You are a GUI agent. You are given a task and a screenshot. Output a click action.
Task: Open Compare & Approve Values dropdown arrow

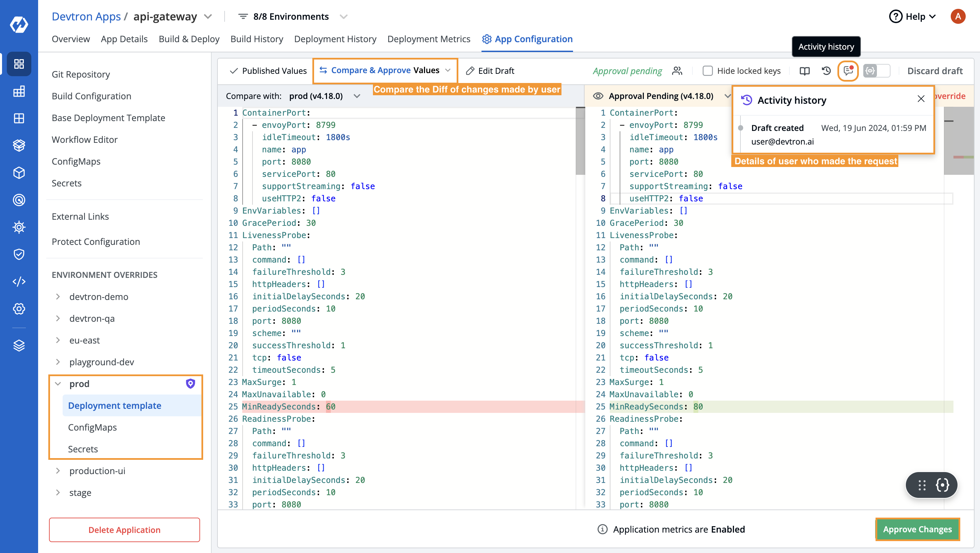click(448, 70)
